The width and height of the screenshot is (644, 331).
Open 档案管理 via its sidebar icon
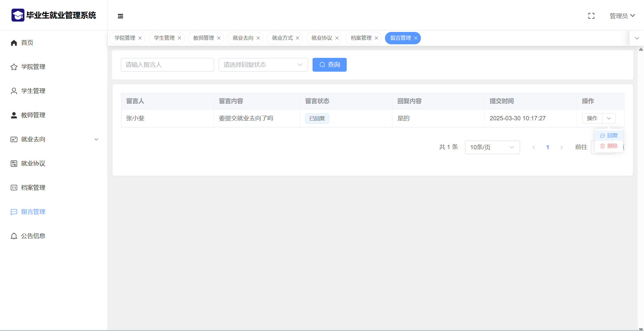[14, 188]
